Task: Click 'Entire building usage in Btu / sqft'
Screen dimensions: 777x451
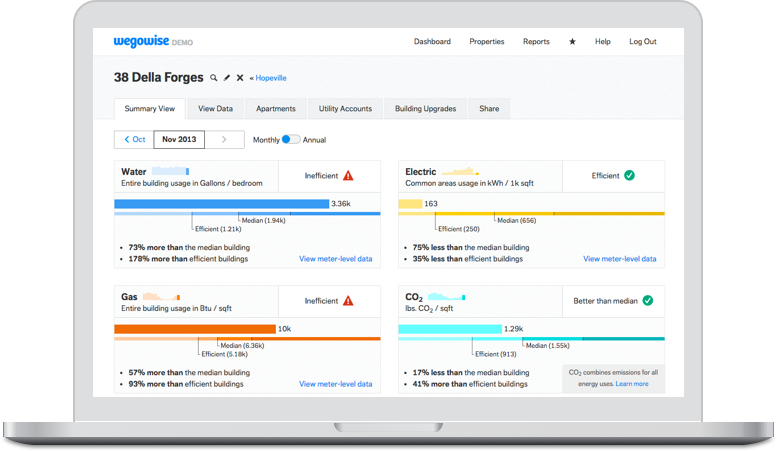Action: [176, 308]
